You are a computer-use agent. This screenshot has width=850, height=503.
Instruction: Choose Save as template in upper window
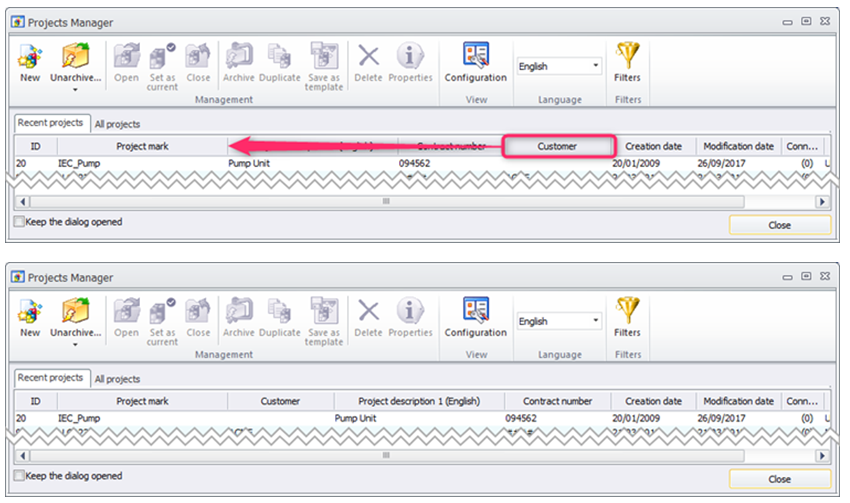[324, 67]
